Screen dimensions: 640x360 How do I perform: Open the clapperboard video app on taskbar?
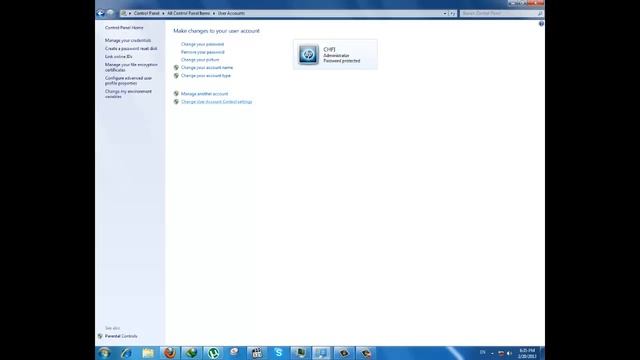(x=257, y=353)
